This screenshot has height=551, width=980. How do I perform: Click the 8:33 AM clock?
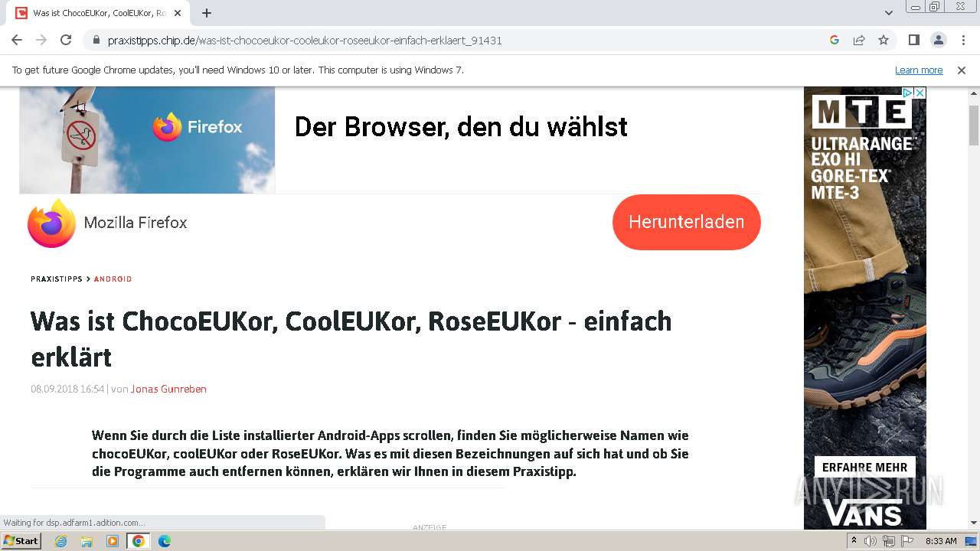[941, 541]
